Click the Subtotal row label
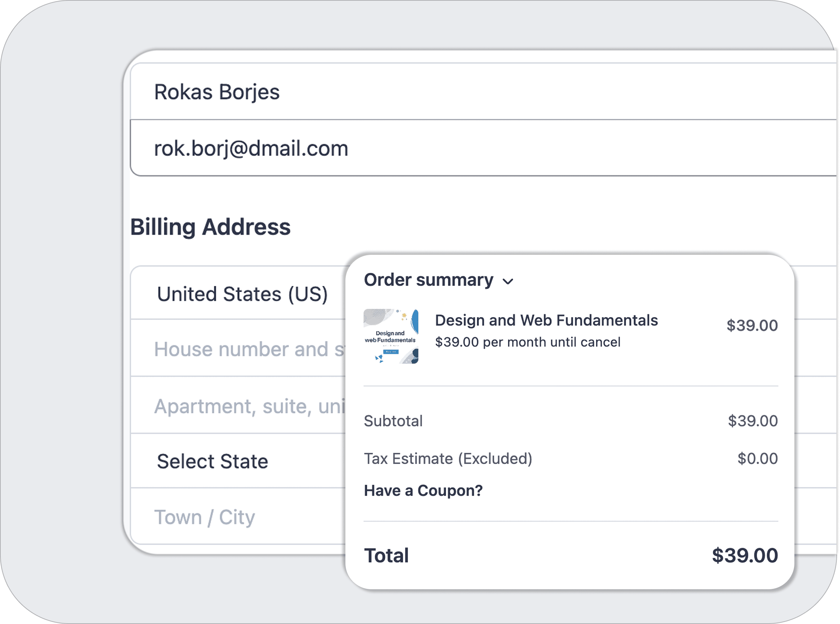Screen dimensions: 840x624 click(393, 421)
